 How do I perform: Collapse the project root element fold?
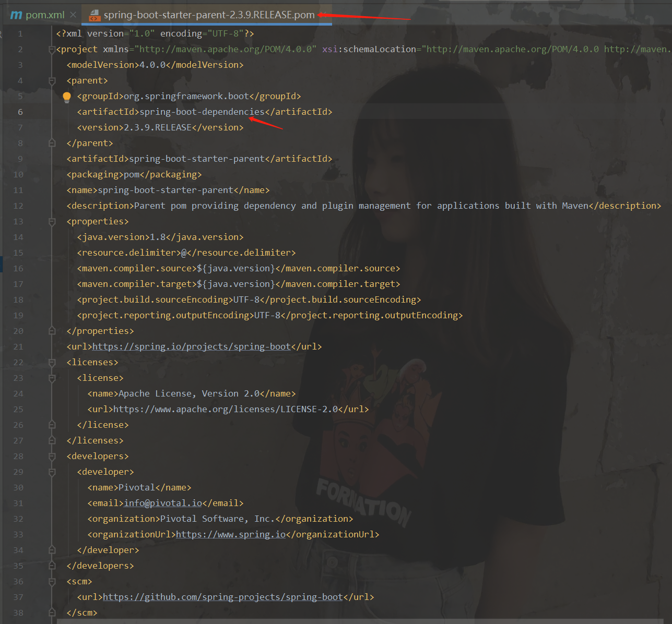pyautogui.click(x=52, y=50)
